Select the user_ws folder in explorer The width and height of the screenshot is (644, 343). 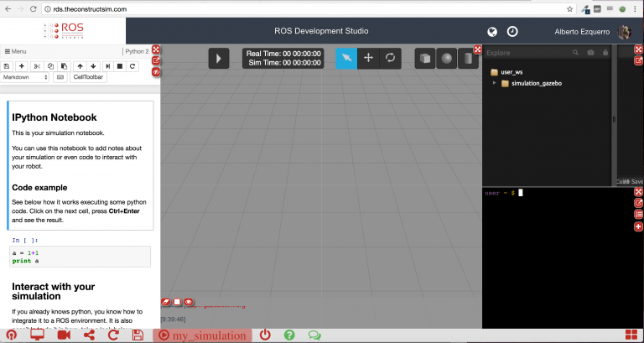point(511,72)
